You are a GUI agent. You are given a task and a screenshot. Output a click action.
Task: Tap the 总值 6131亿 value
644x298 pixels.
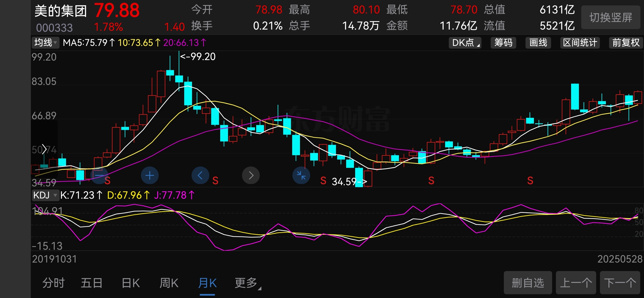point(557,10)
